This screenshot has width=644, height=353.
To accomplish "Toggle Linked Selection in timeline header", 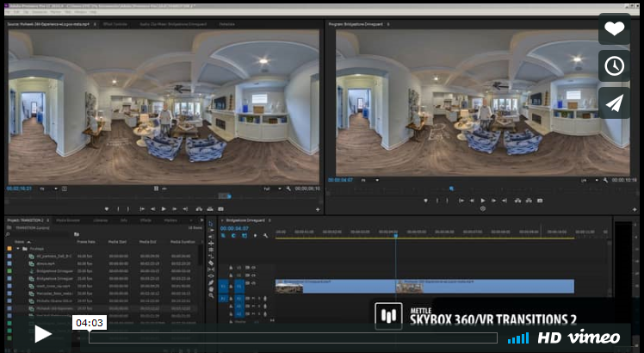I will point(245,235).
